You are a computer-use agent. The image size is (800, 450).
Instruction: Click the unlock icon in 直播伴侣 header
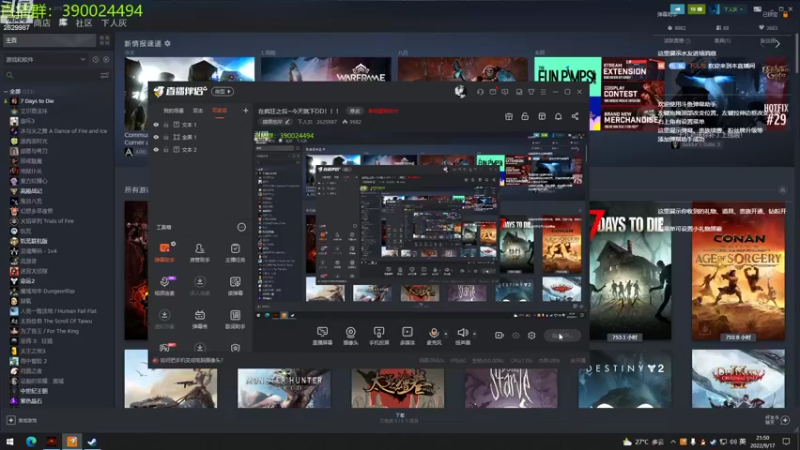coord(525,116)
